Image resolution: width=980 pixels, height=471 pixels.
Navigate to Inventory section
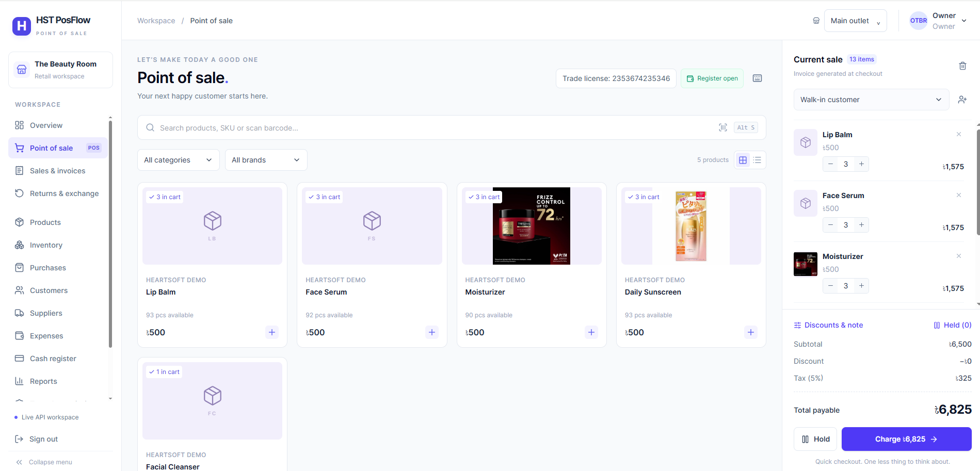(x=58, y=245)
